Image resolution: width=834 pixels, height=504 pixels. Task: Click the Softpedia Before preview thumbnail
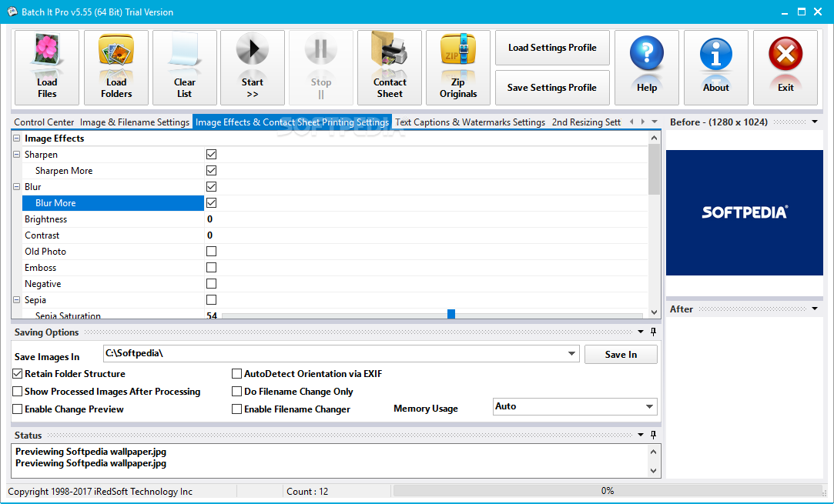click(744, 212)
